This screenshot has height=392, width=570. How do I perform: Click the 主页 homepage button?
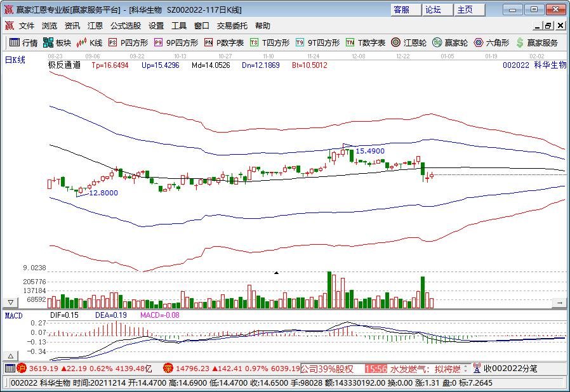(x=470, y=10)
